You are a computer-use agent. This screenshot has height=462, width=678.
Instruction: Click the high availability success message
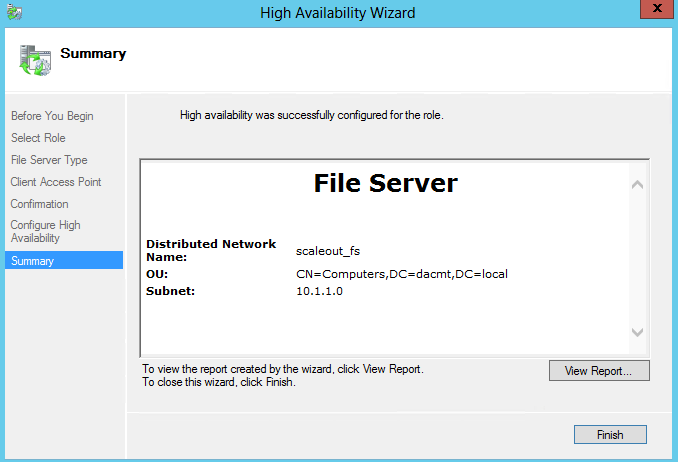pos(312,115)
